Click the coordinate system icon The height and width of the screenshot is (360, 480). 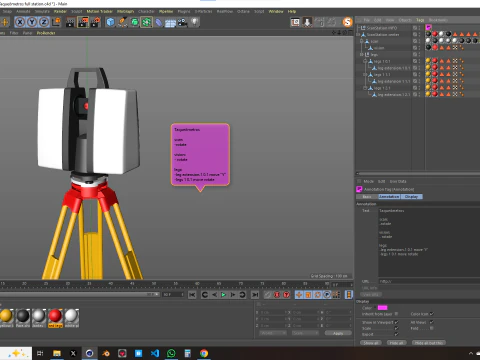click(57, 22)
